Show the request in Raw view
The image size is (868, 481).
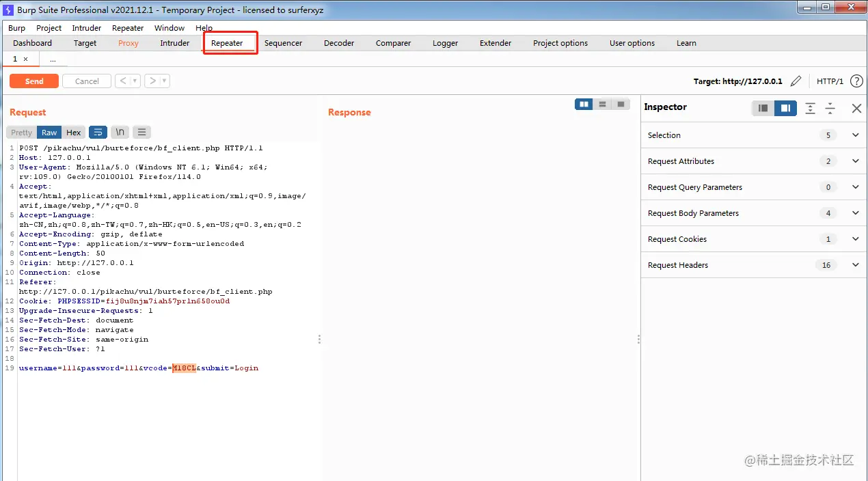click(49, 133)
